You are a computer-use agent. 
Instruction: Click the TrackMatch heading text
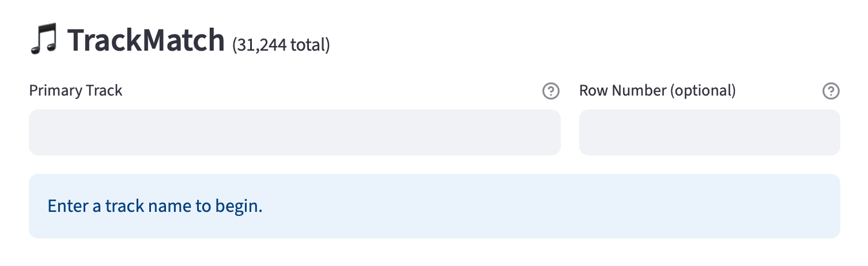click(x=146, y=40)
